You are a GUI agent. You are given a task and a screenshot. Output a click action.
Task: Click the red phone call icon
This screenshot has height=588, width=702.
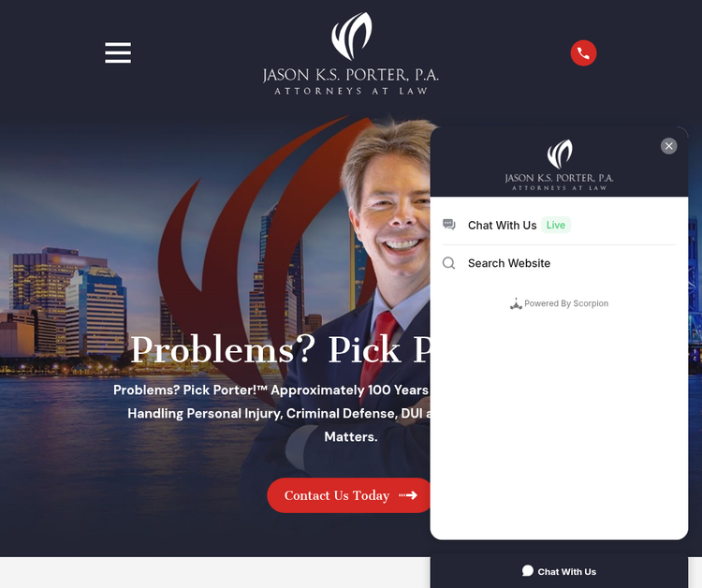[583, 52]
